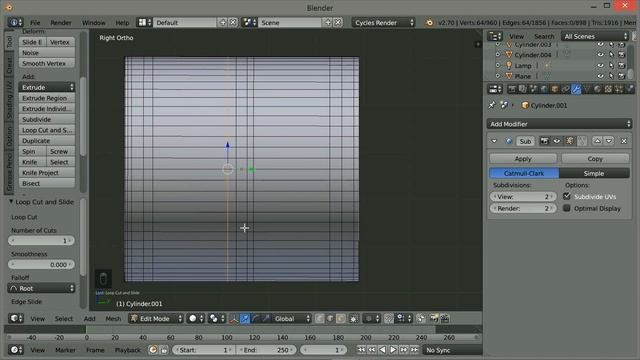This screenshot has height=360, width=640.
Task: Open the Help menu
Action: coord(122,23)
